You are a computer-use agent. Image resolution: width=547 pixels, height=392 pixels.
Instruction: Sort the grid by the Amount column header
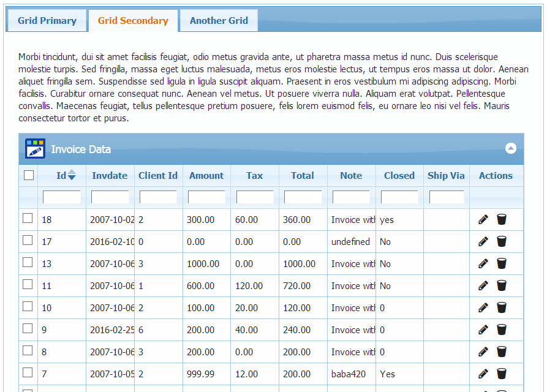pos(206,176)
